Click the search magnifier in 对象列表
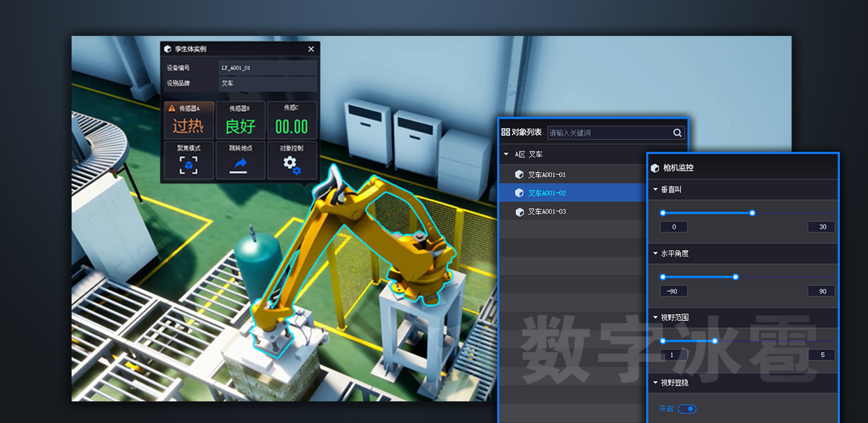The height and width of the screenshot is (423, 868). coord(677,133)
